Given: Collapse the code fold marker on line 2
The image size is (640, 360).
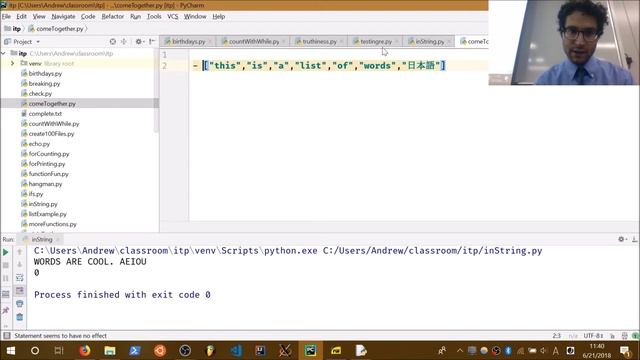Looking at the screenshot, I should click(195, 66).
